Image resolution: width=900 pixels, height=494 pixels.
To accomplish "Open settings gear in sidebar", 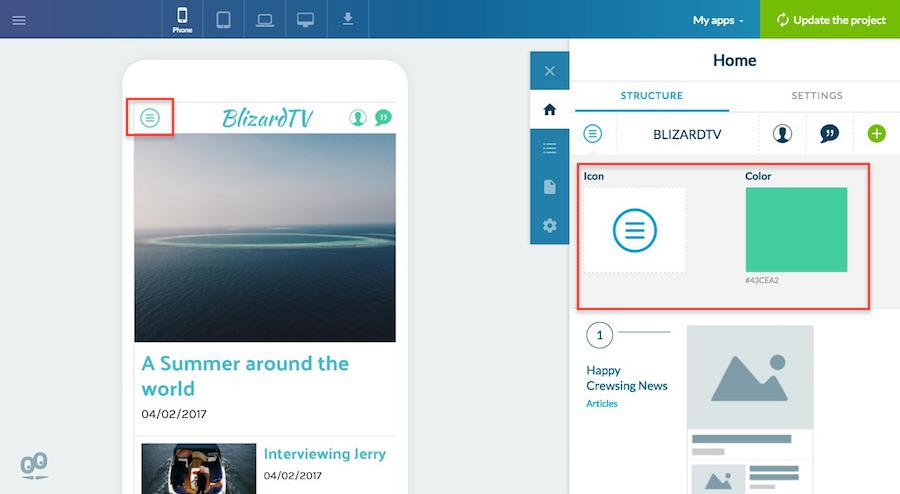I will click(x=549, y=225).
